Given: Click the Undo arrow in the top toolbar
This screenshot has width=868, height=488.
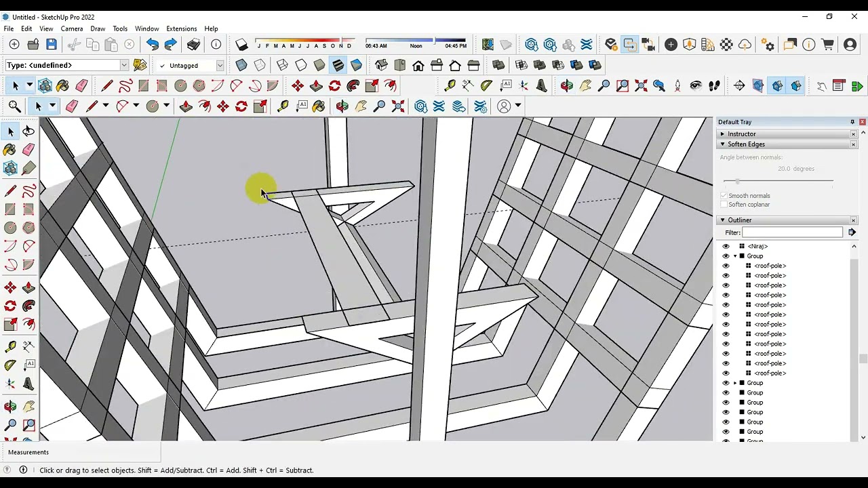Looking at the screenshot, I should [153, 45].
